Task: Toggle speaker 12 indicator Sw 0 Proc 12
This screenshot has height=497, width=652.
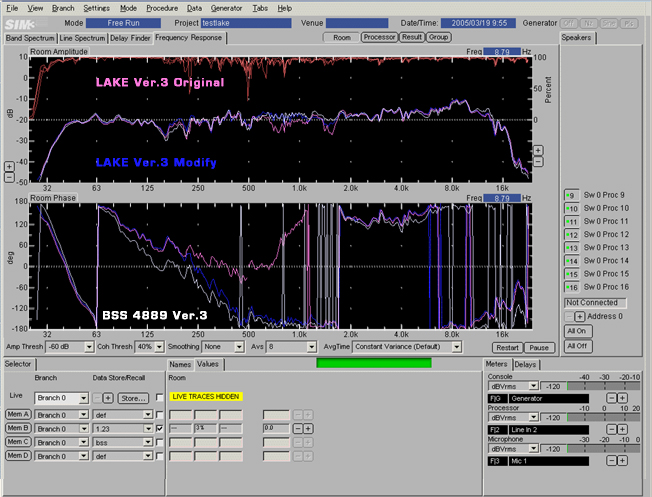Action: pyautogui.click(x=572, y=235)
